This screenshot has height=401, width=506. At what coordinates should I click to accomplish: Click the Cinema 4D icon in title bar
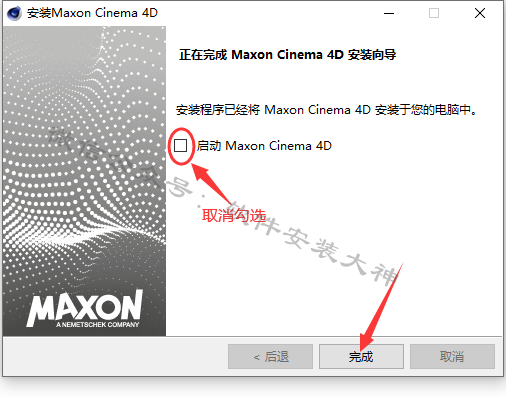click(14, 13)
